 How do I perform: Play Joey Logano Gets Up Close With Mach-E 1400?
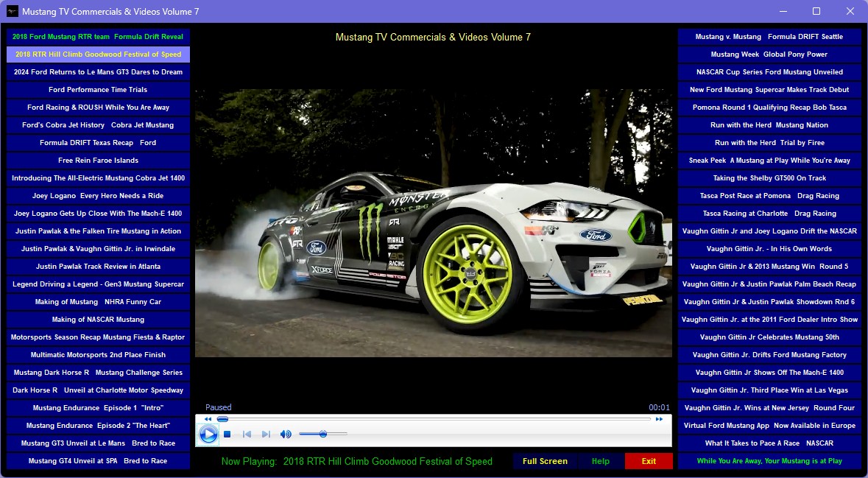click(98, 214)
